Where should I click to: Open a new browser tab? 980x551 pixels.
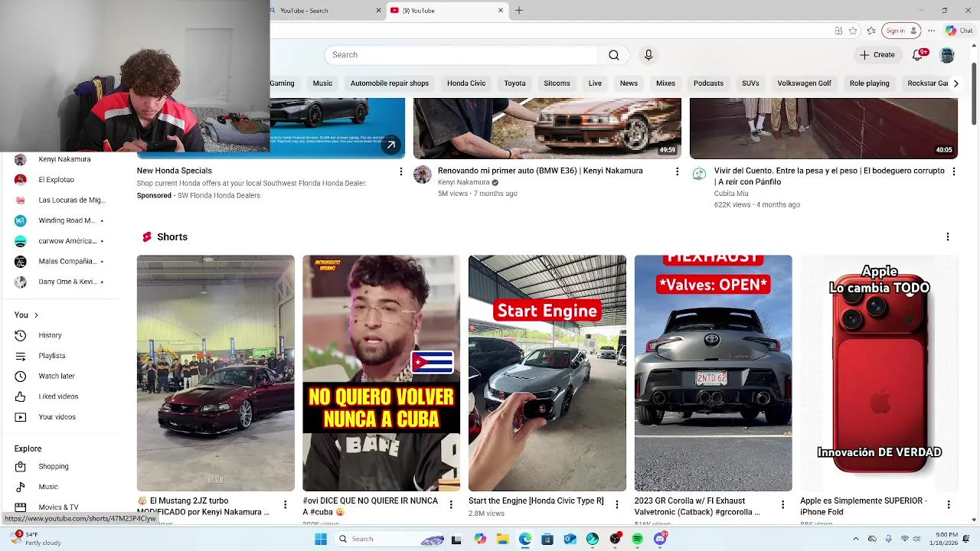(x=519, y=11)
